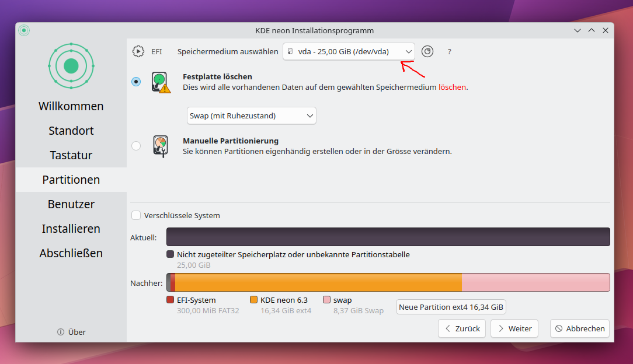Click the orange ext4 segment in Nachher bar
The width and height of the screenshot is (633, 364).
(318, 282)
